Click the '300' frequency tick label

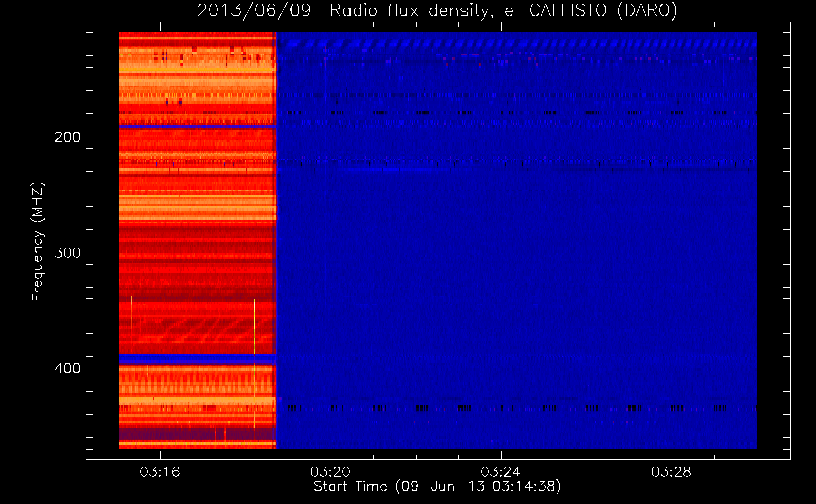68,253
